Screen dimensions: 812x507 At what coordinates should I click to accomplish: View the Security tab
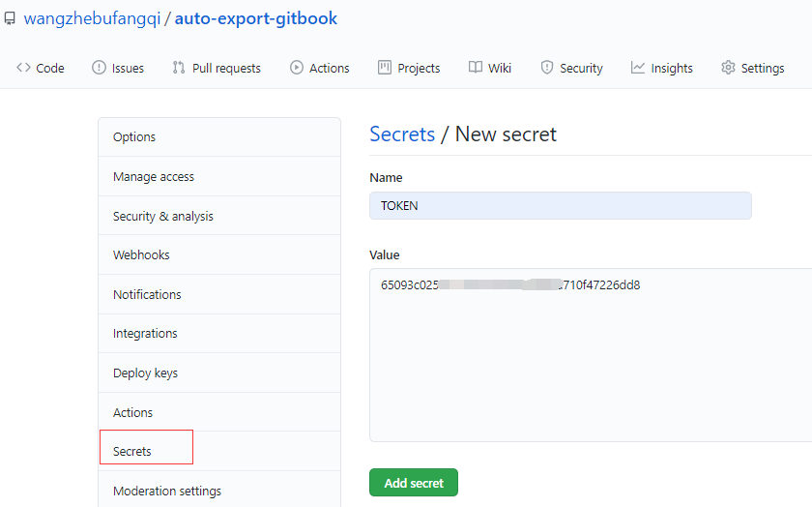[572, 68]
